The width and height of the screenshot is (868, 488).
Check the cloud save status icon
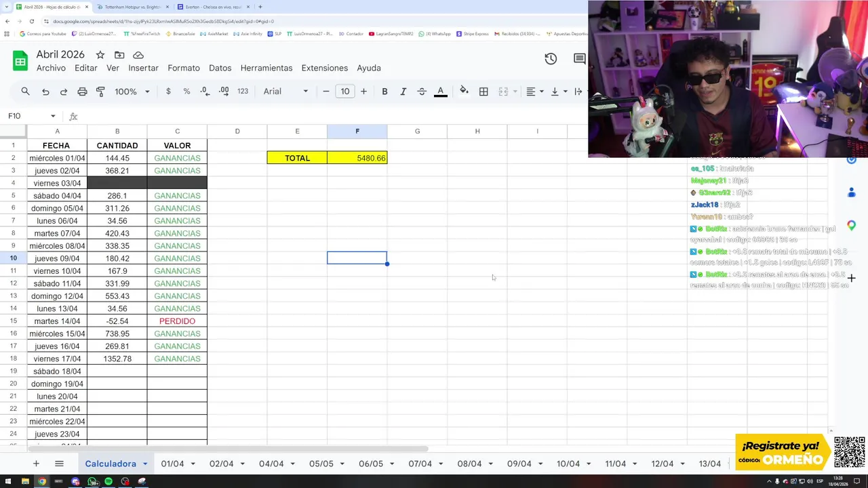(138, 55)
